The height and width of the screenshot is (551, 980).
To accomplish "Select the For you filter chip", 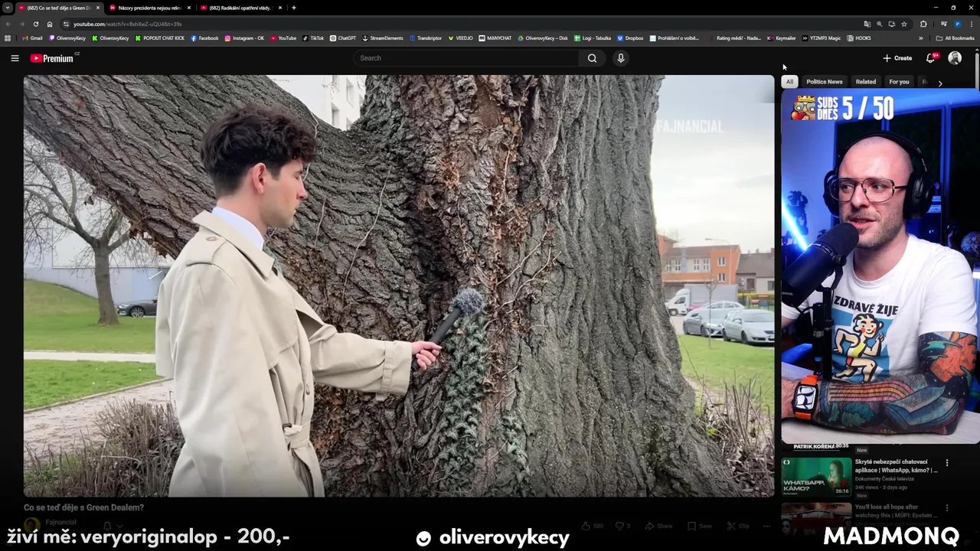I will [x=899, y=82].
